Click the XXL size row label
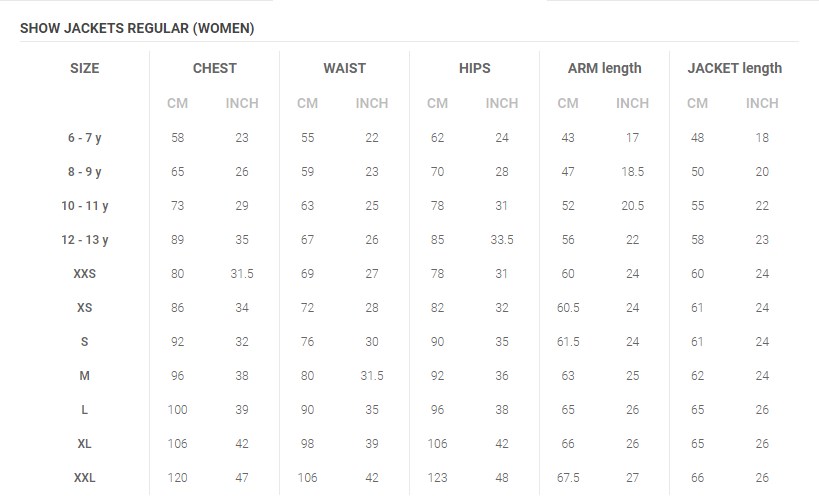The width and height of the screenshot is (819, 497). coord(85,478)
